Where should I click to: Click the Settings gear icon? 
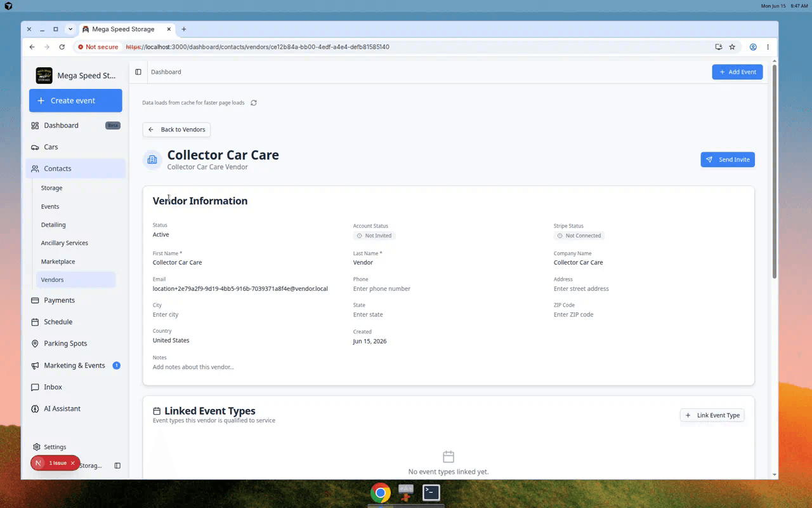click(x=37, y=447)
